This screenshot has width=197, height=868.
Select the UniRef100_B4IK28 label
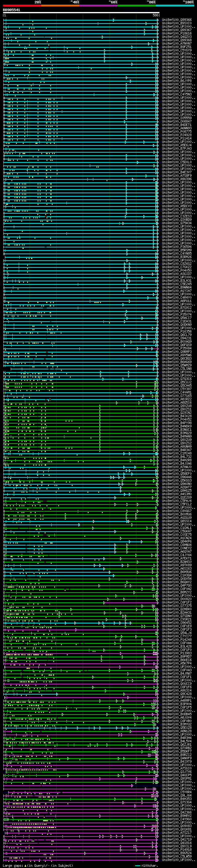coord(177,416)
